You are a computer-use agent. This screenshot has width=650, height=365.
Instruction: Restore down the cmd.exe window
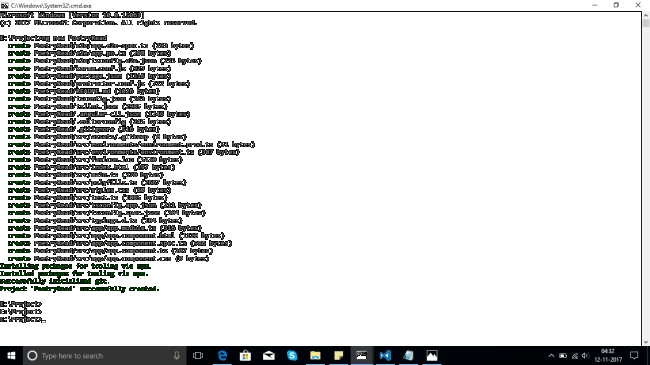point(616,5)
